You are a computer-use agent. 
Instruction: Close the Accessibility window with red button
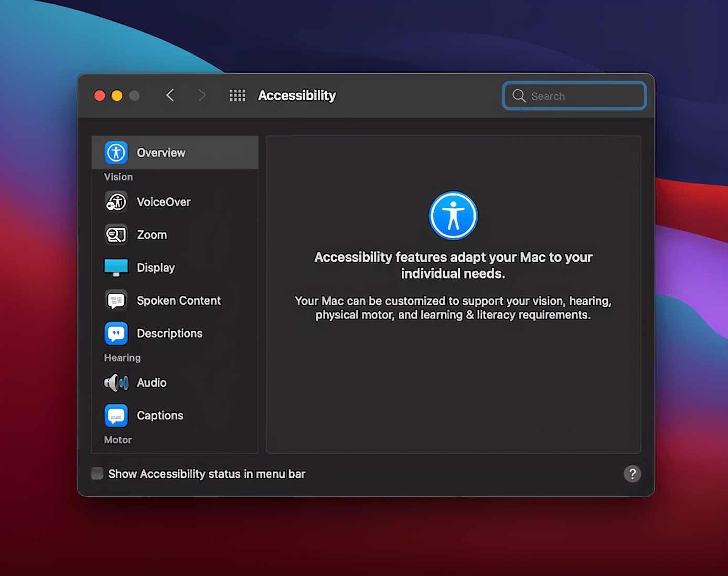pyautogui.click(x=100, y=95)
